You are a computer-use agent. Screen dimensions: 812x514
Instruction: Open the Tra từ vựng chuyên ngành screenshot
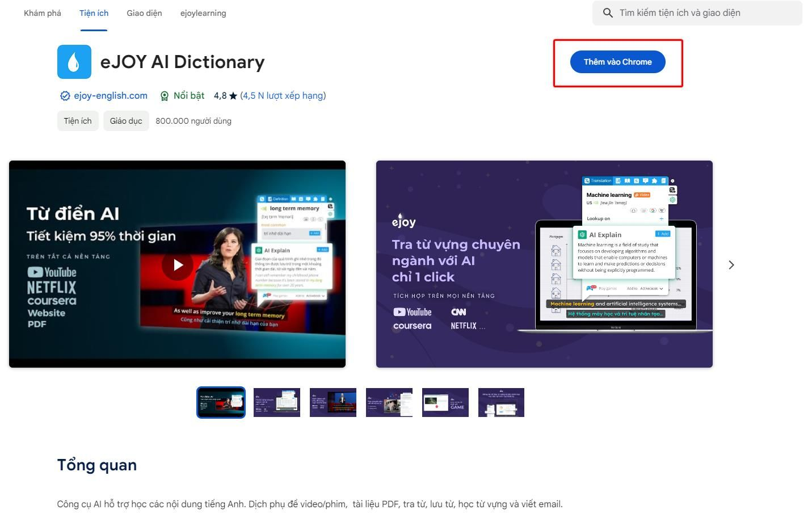click(x=544, y=264)
